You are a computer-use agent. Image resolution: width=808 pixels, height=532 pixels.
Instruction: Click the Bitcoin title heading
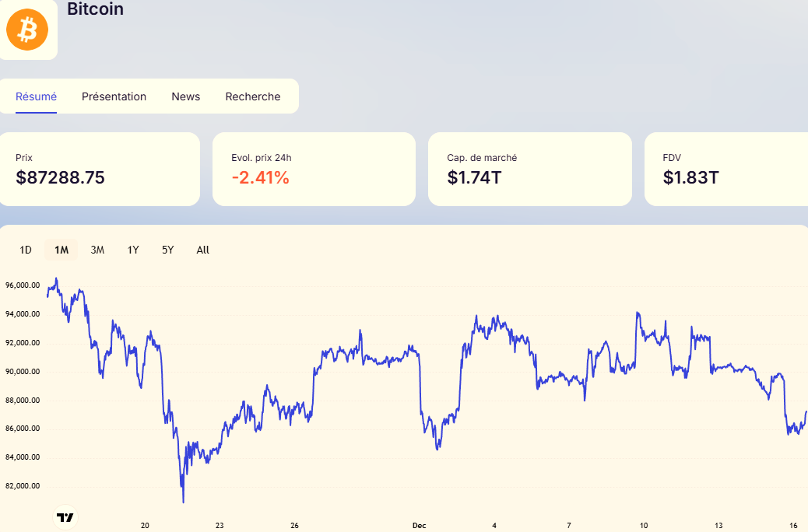(95, 9)
